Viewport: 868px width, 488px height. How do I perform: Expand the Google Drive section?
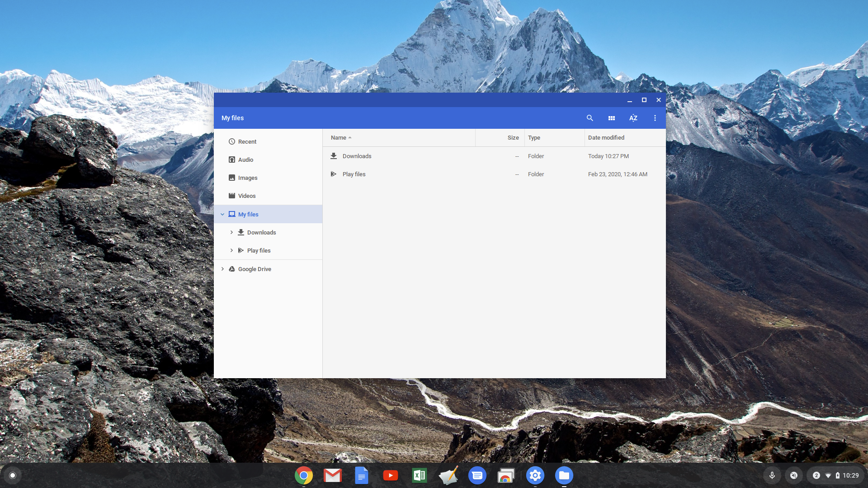(x=223, y=269)
